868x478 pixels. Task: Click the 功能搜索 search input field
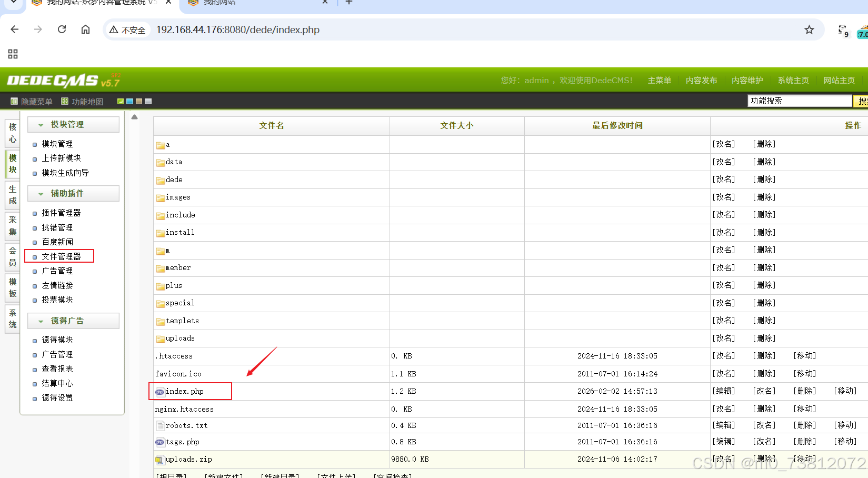point(800,101)
